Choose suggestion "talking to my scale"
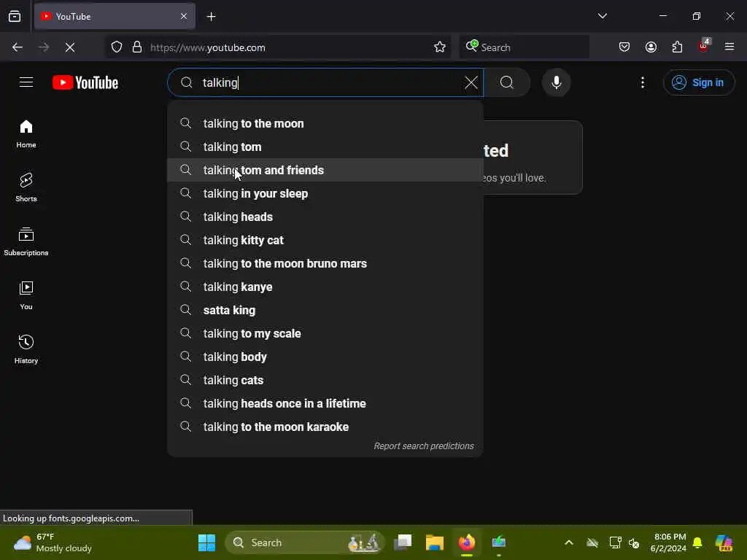The image size is (747, 560). [x=325, y=333]
